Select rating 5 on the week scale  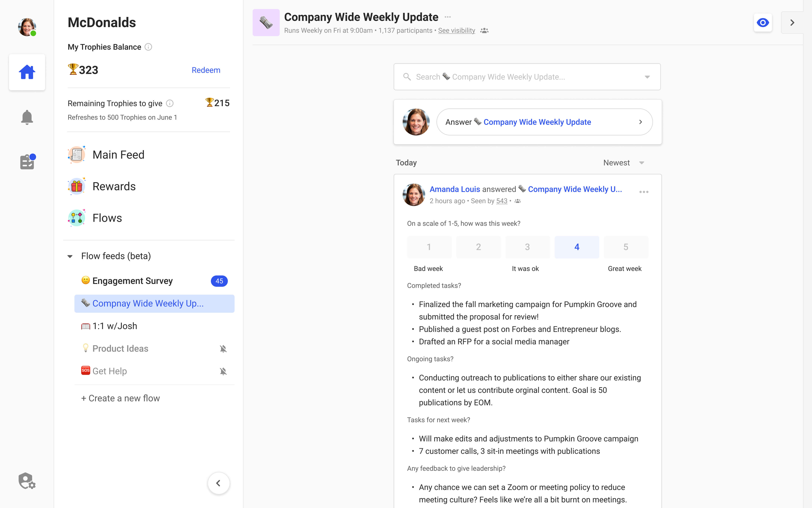coord(626,247)
